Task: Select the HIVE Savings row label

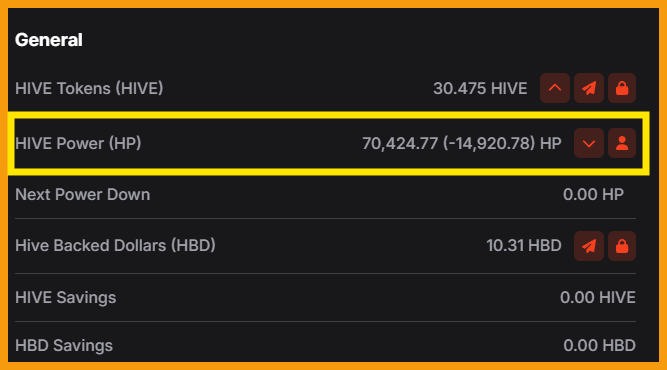Action: 66,297
